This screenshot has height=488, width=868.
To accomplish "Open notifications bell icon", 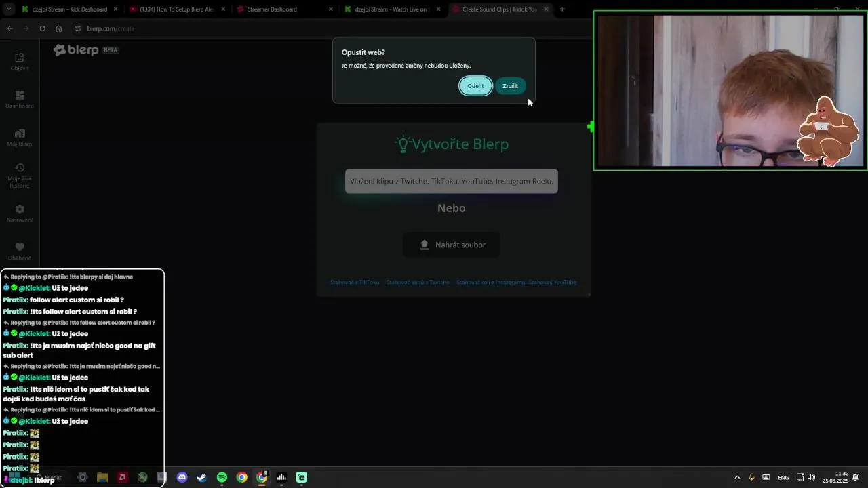I will (856, 477).
